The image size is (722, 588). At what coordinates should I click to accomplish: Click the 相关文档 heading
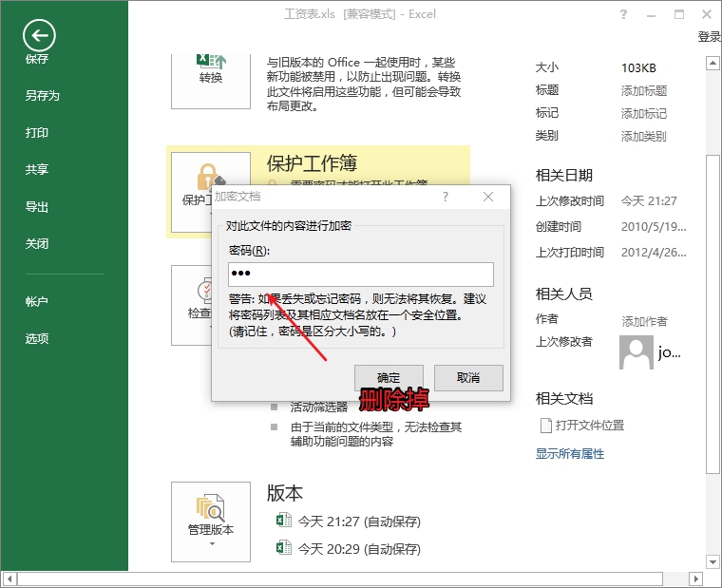(x=564, y=399)
